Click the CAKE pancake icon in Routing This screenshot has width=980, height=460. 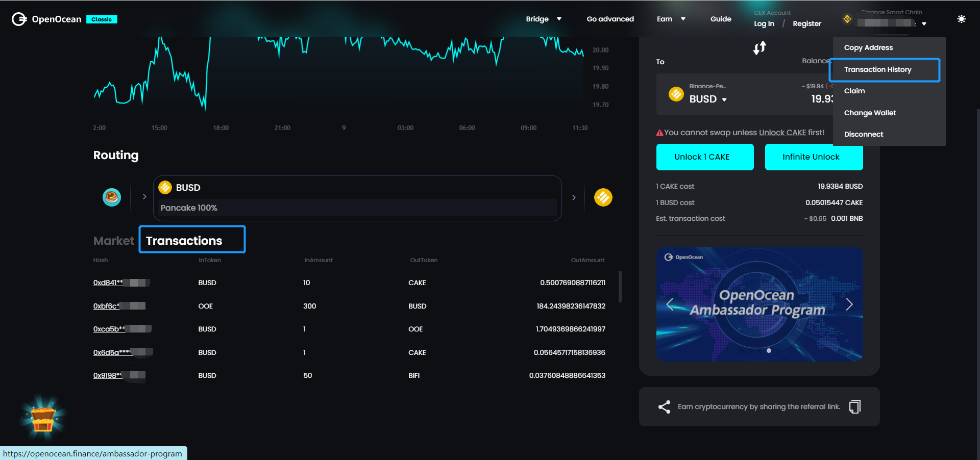(112, 197)
